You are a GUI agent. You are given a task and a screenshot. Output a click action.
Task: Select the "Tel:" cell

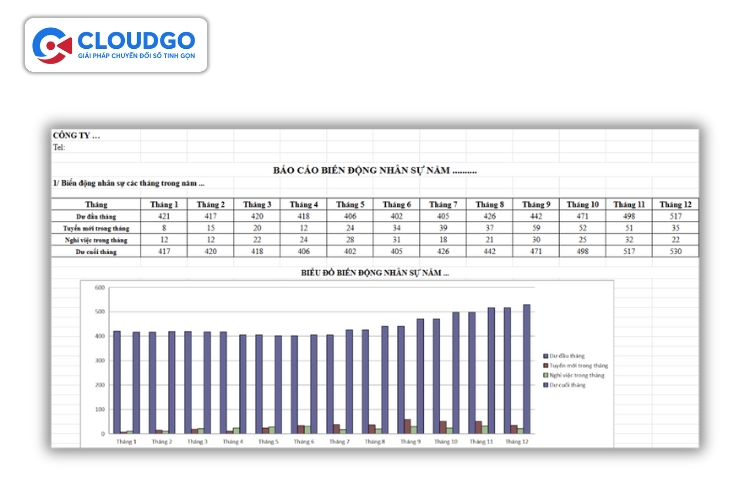point(59,147)
